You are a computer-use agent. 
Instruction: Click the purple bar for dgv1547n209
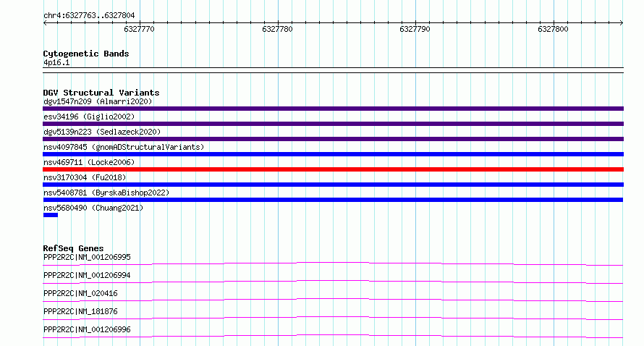click(x=333, y=109)
